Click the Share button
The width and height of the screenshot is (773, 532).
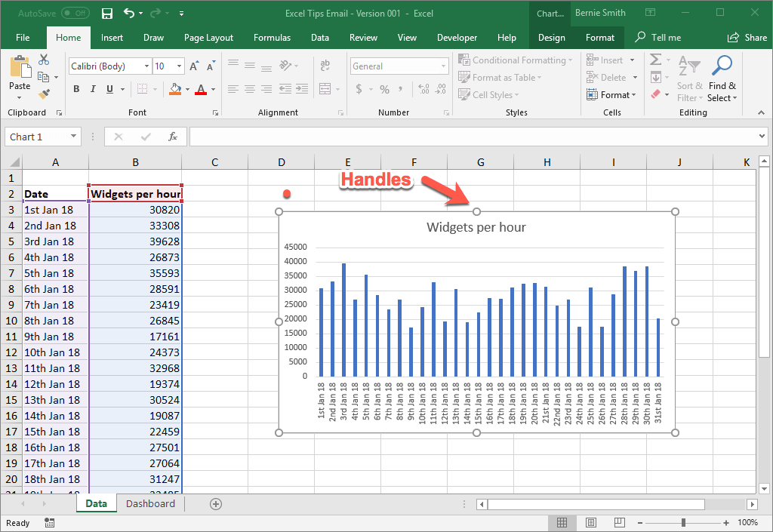[x=747, y=38]
